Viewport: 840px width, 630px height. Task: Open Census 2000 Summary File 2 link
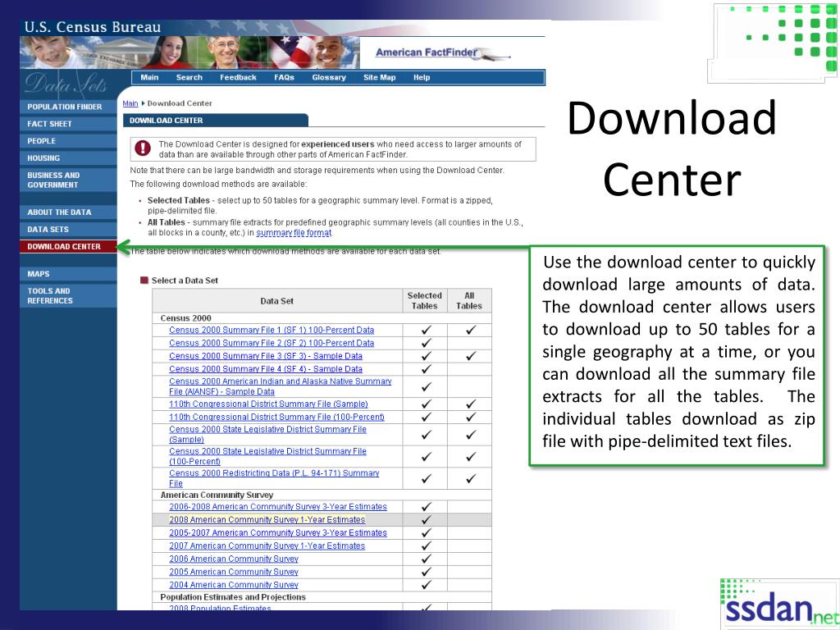coord(272,343)
